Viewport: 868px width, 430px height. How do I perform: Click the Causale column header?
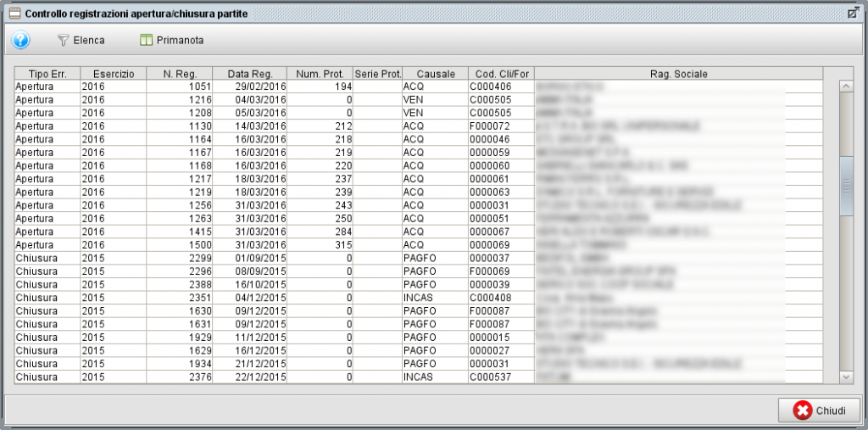click(x=435, y=74)
